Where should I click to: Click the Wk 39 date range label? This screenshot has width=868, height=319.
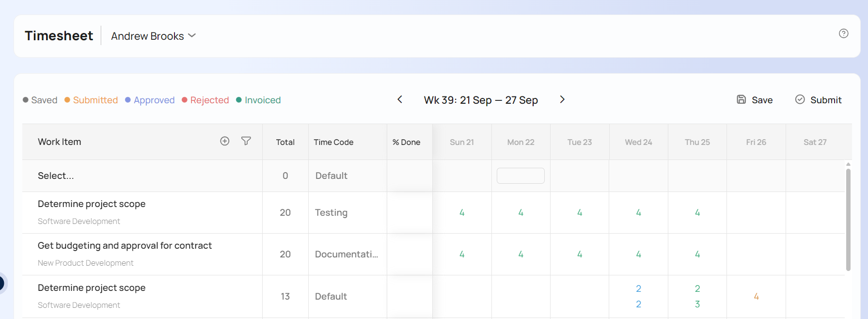click(x=481, y=100)
